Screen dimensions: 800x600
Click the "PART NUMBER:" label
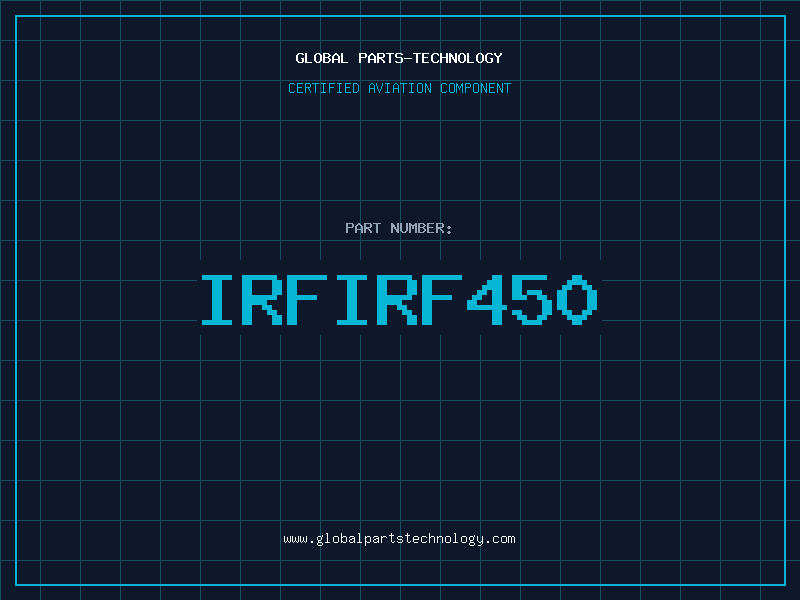point(399,229)
